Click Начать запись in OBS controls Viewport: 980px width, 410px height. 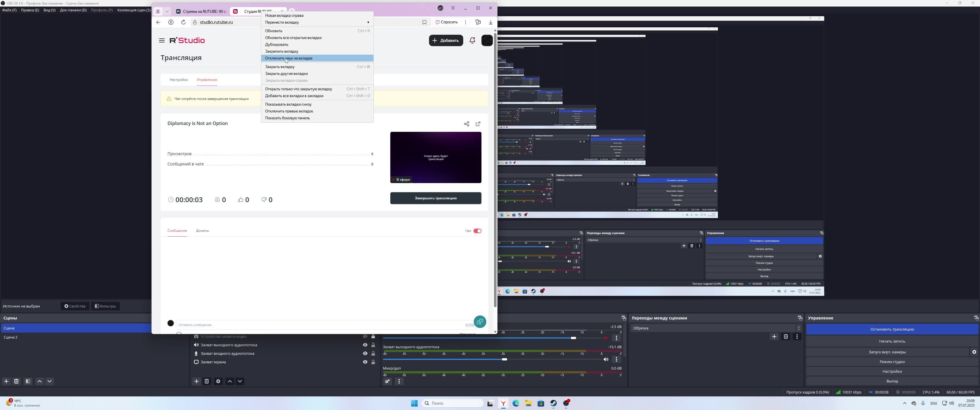point(892,341)
